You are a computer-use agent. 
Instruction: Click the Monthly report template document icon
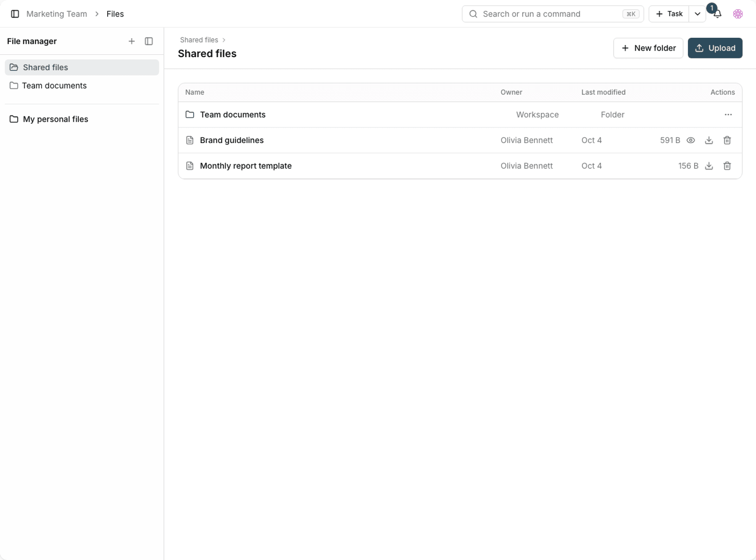tap(190, 166)
